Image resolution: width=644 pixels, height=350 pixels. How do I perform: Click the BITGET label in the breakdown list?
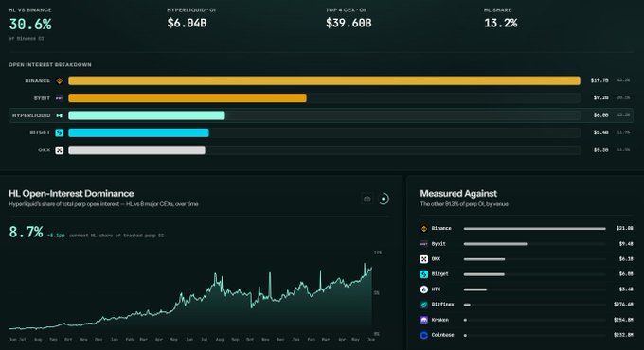[40, 132]
